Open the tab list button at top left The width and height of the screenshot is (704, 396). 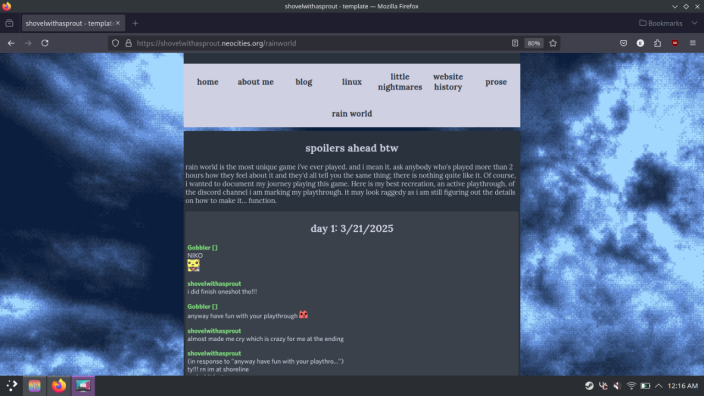9,23
